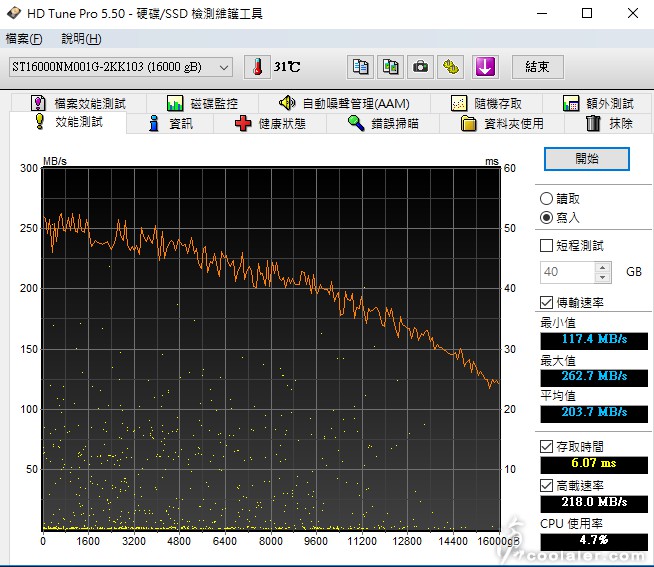Toggle the 高載速率 checkbox
The height and width of the screenshot is (567, 654).
(x=546, y=485)
